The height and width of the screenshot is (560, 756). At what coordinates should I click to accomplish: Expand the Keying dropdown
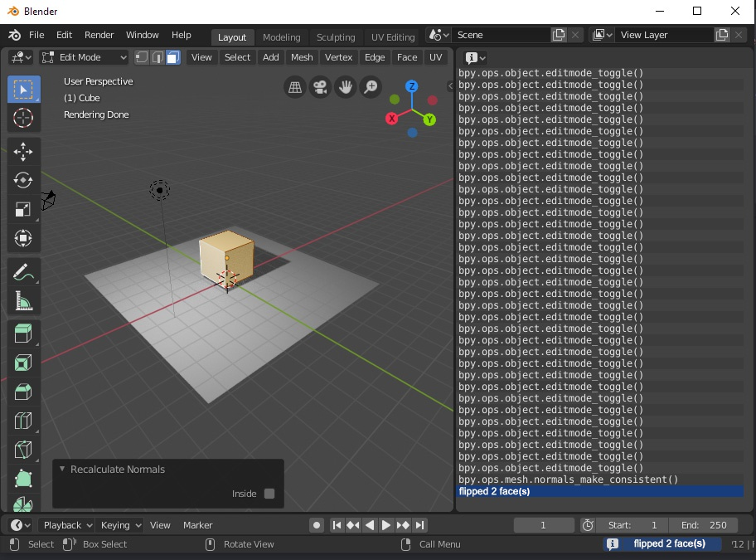point(119,525)
